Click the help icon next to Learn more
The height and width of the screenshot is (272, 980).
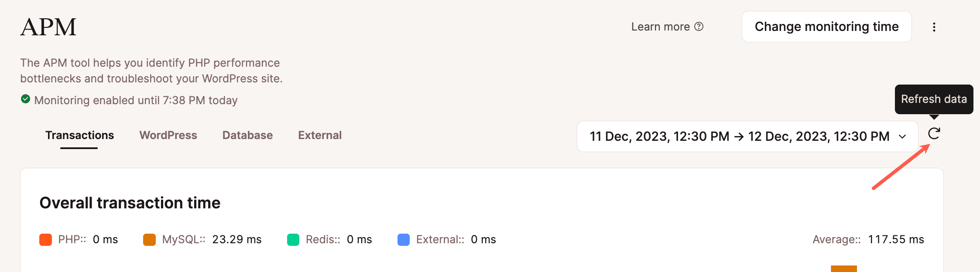coord(700,27)
